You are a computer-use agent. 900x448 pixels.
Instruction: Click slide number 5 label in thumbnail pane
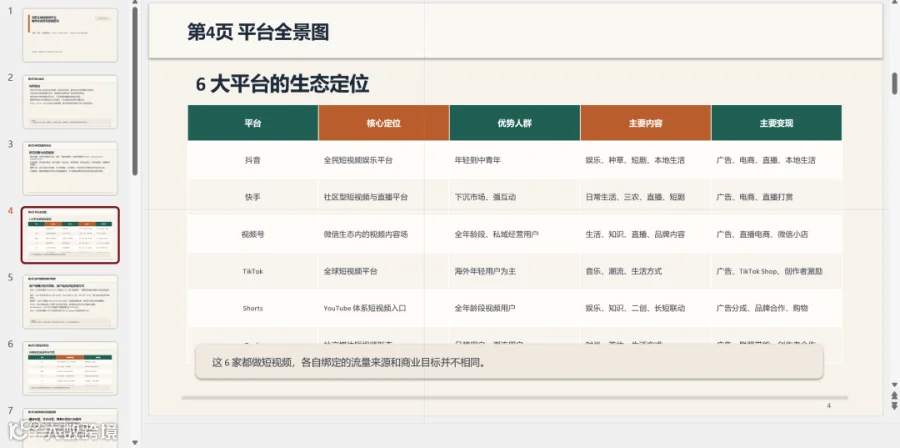tap(10, 278)
